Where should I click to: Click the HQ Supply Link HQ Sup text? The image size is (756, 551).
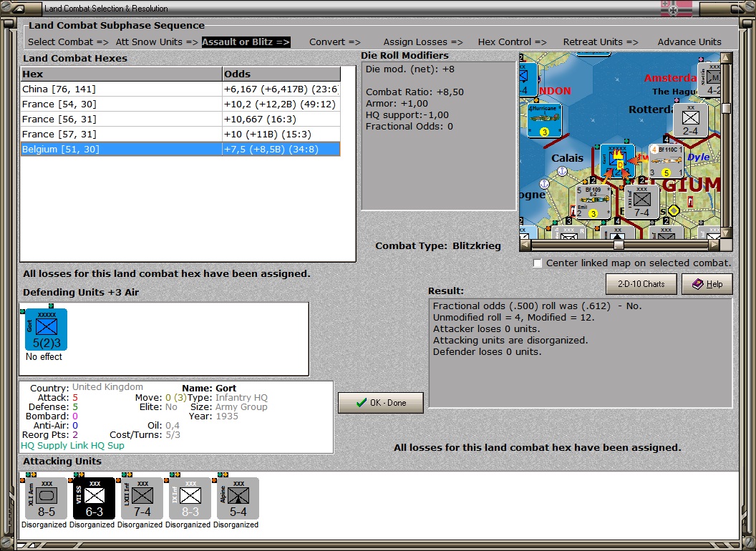point(72,445)
